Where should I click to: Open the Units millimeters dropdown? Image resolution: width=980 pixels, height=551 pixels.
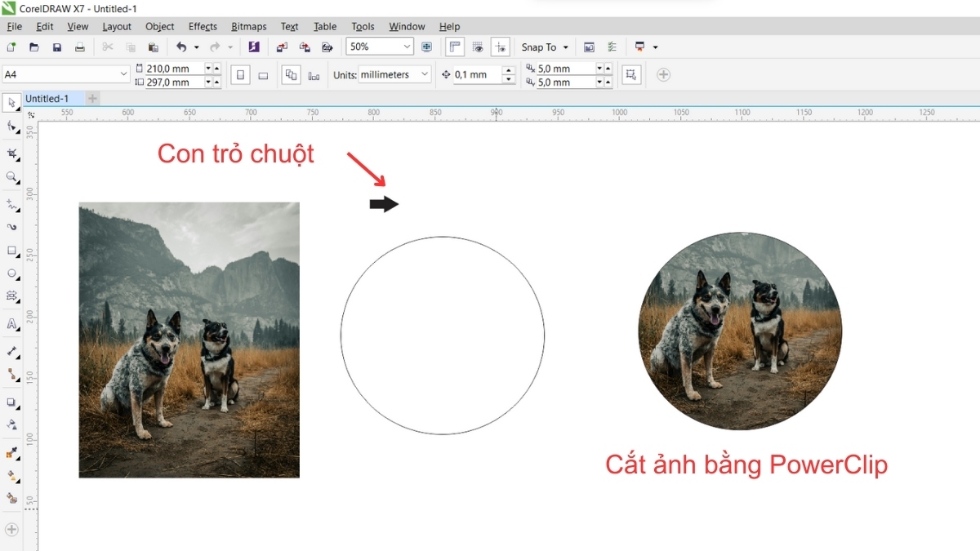[425, 74]
